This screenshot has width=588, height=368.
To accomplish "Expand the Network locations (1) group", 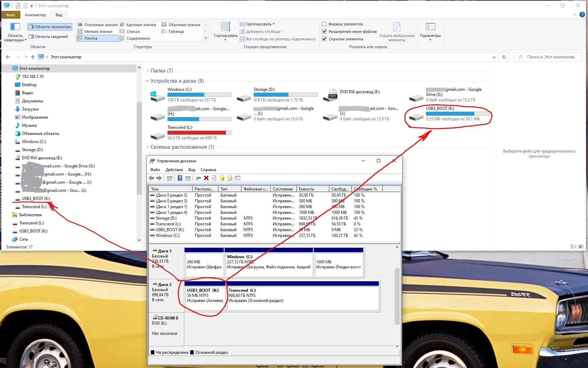I will pos(147,147).
